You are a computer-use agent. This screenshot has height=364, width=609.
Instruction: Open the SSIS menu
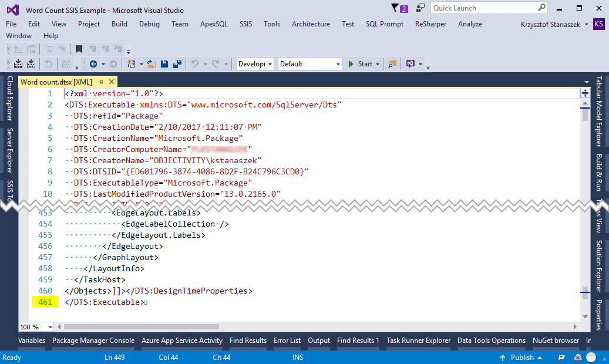coord(246,24)
